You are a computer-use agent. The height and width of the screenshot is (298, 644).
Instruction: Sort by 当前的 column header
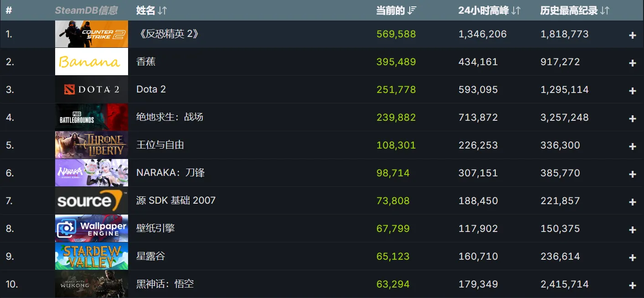[396, 10]
